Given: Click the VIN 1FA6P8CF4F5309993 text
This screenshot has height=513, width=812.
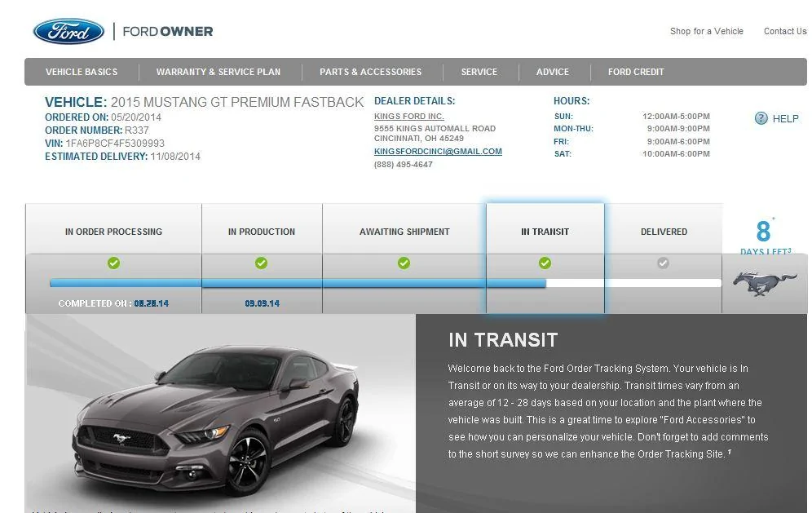Looking at the screenshot, I should [x=104, y=143].
